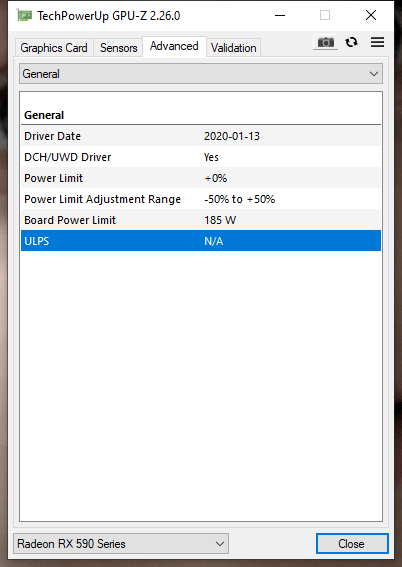402x567 pixels.
Task: Click the Yes value for DCH/UWD Driver
Action: 211,157
